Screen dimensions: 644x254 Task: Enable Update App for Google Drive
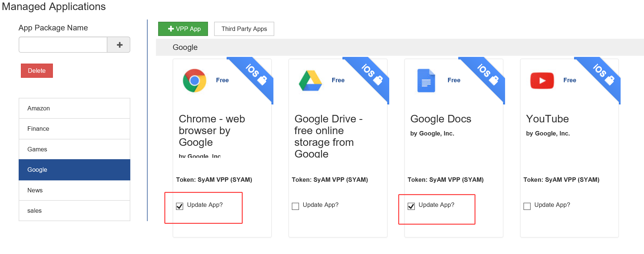295,206
